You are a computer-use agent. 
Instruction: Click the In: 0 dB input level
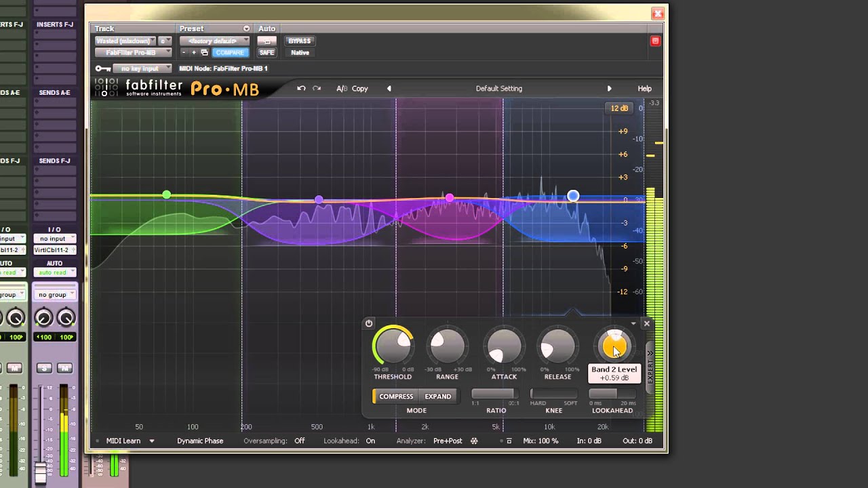point(589,441)
